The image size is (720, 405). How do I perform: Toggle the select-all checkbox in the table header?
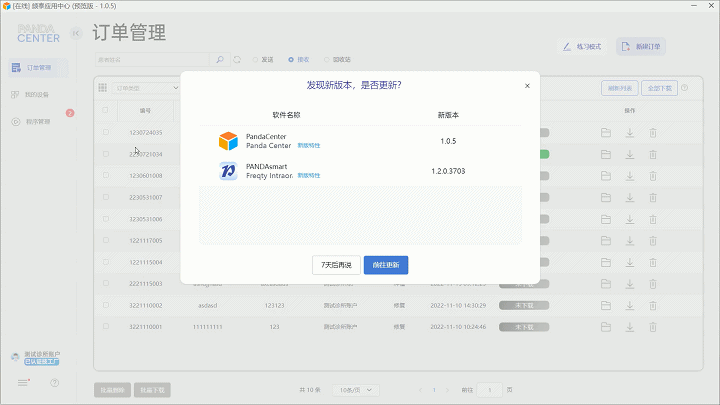106,110
